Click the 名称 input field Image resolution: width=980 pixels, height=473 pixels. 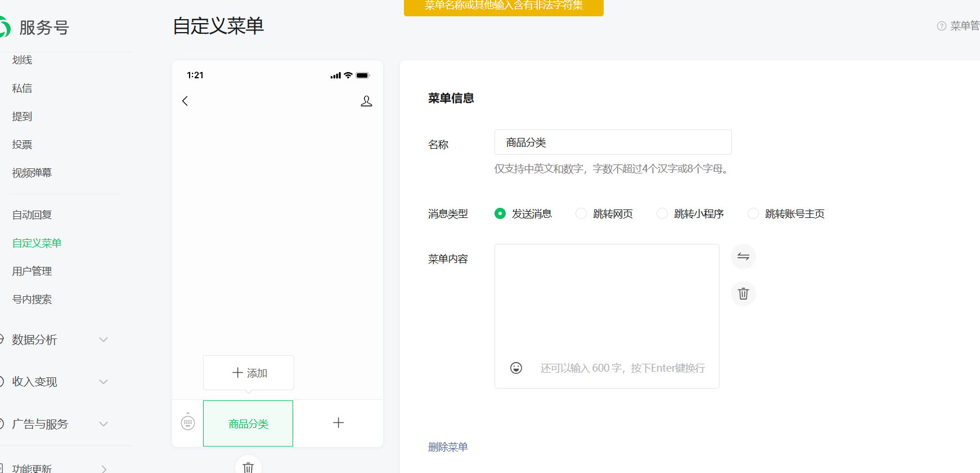(613, 142)
